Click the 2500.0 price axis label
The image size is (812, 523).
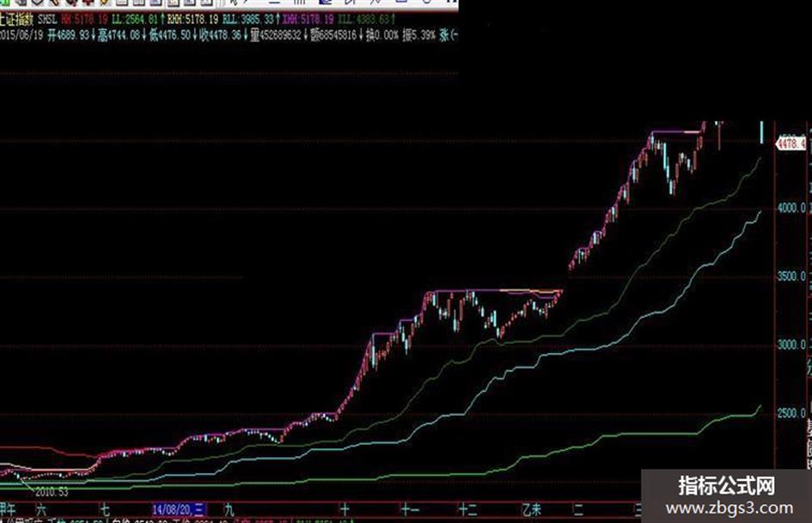[791, 413]
